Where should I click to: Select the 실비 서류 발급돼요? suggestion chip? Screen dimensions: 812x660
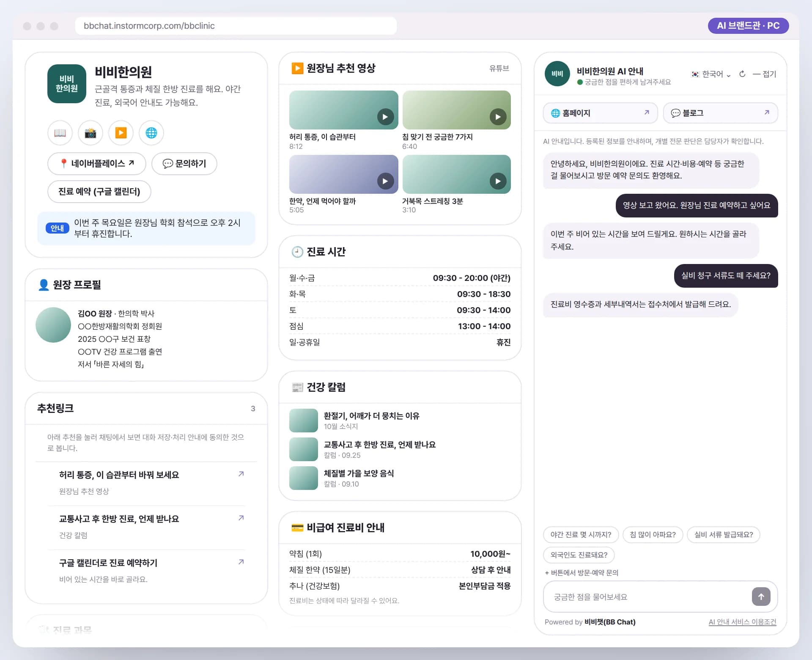click(x=723, y=535)
